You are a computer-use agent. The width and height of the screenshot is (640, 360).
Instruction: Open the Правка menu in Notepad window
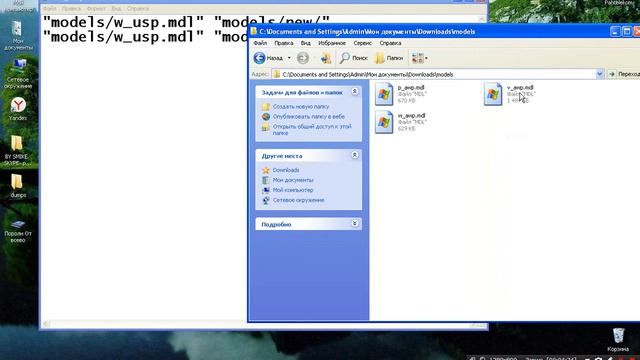click(71, 9)
